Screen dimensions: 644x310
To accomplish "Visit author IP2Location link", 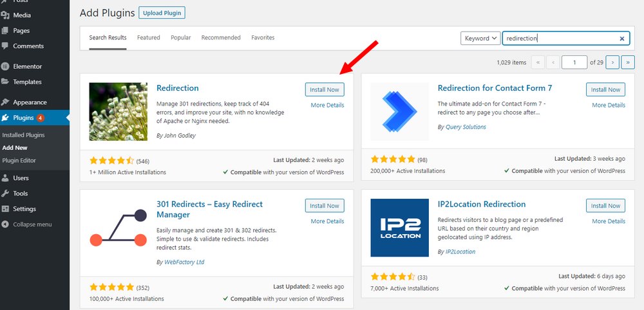I will pos(460,251).
